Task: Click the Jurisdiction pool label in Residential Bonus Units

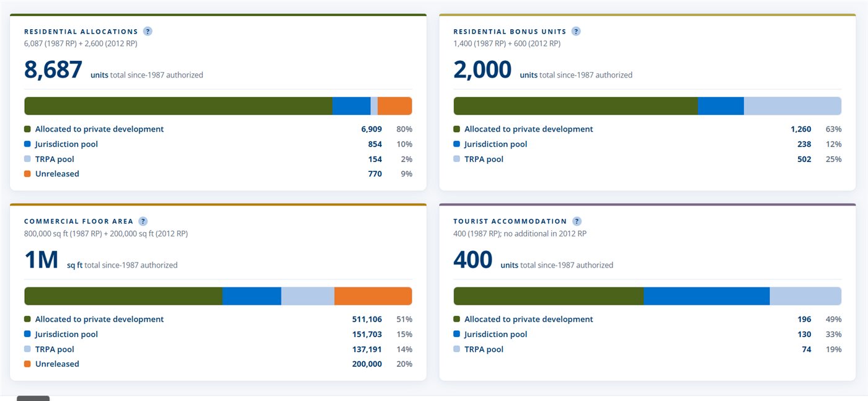Action: pos(496,144)
